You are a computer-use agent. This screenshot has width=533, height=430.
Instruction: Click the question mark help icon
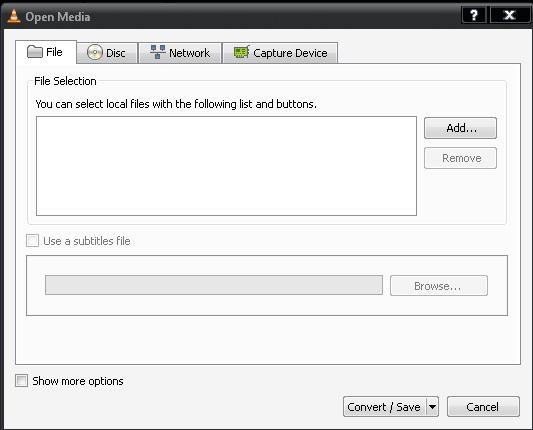[474, 15]
